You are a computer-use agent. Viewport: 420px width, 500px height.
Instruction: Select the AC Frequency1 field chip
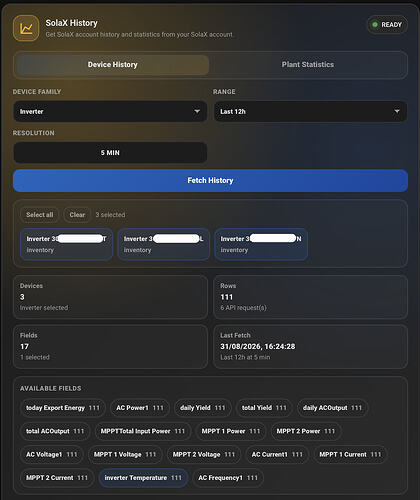(228, 478)
